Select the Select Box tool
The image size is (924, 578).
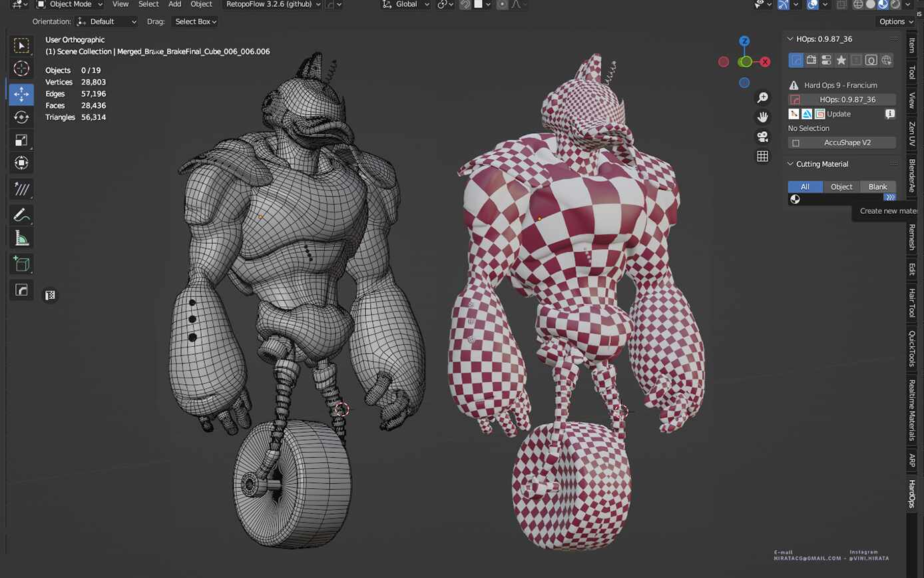point(21,45)
